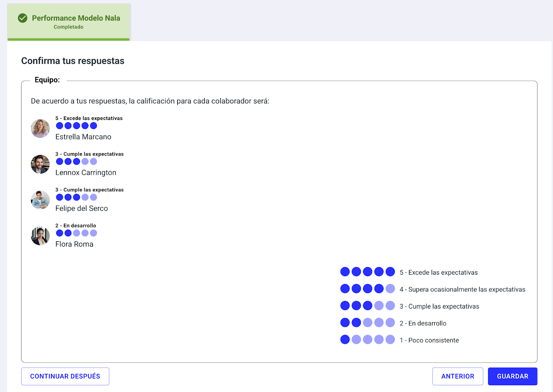The width and height of the screenshot is (553, 392).
Task: Click legend dots for 3 - Cumple las expectativas
Action: point(367,306)
